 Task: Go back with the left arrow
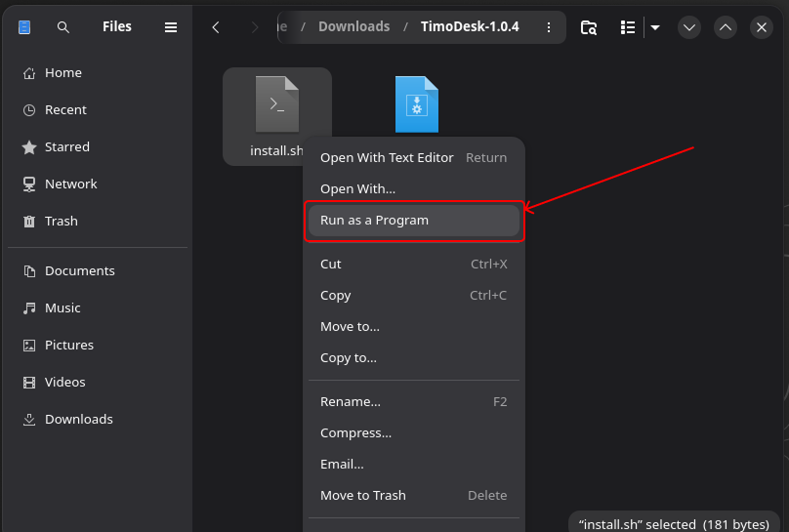click(216, 27)
